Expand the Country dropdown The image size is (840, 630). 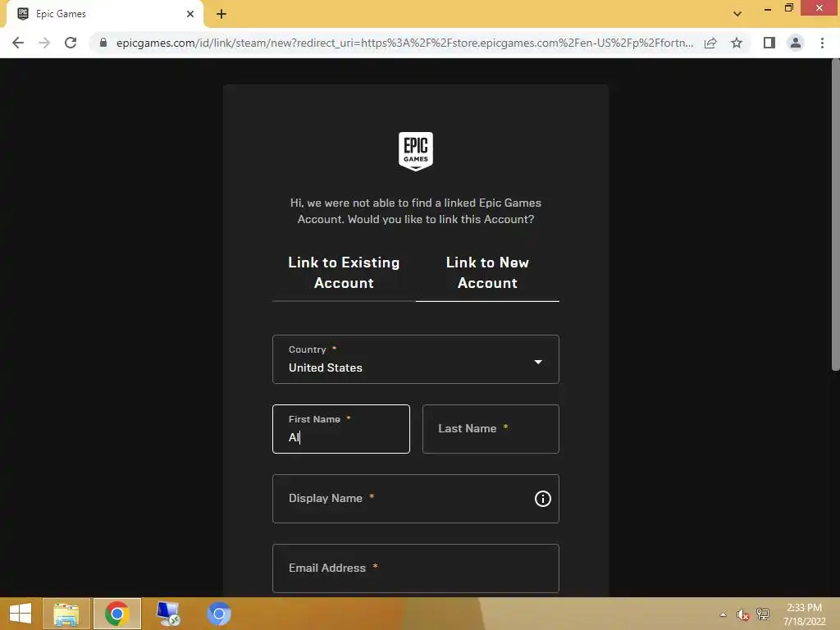tap(416, 359)
